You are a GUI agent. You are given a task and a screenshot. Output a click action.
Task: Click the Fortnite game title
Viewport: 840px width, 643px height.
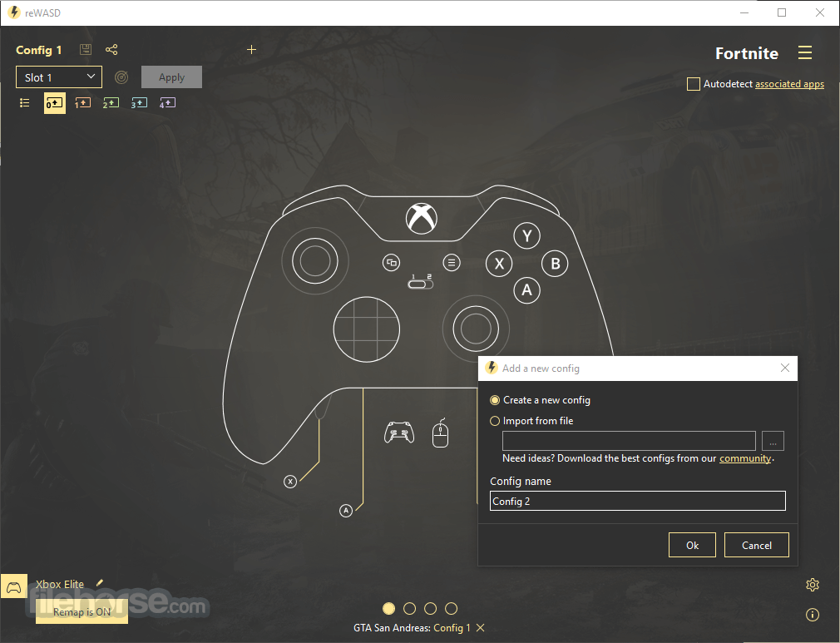[x=747, y=53]
